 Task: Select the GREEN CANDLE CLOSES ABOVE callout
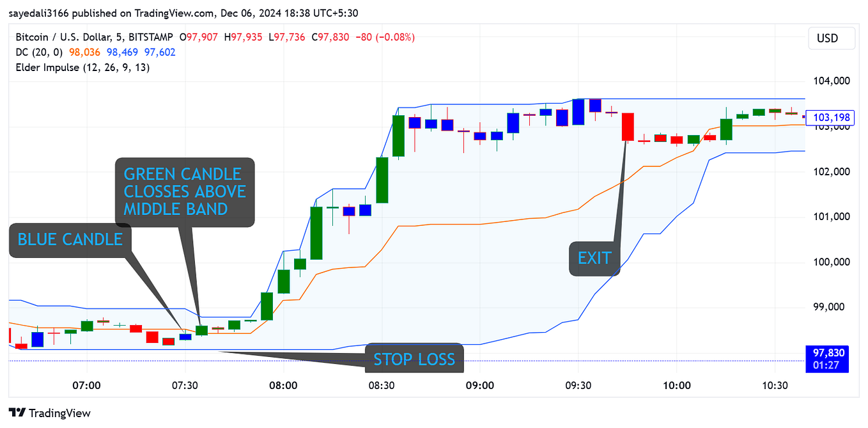coord(185,191)
